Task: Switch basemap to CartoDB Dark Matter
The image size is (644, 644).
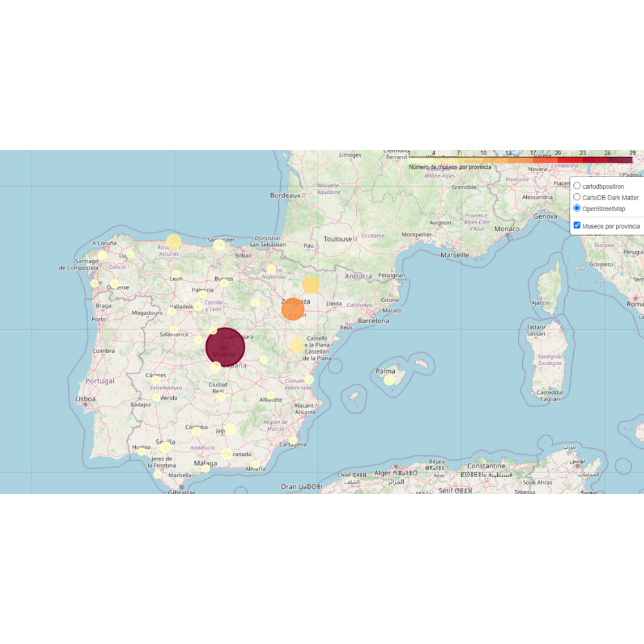Action: coord(577,197)
